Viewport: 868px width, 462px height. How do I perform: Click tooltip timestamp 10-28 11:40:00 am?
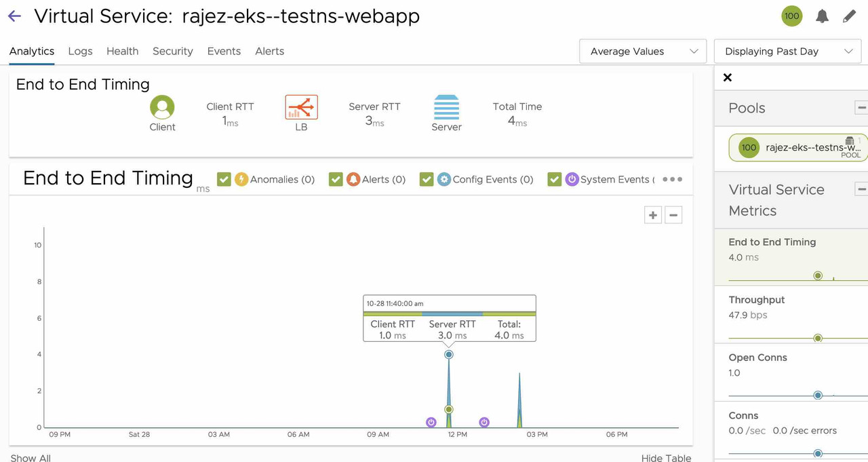click(395, 303)
